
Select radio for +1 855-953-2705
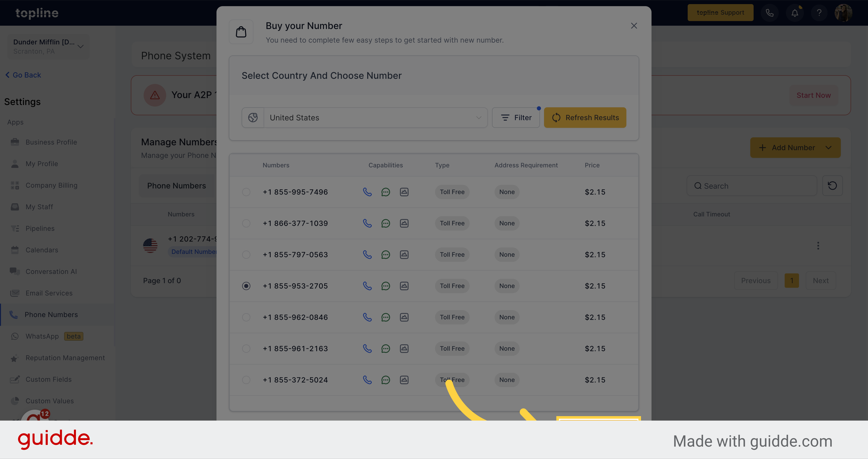click(246, 286)
